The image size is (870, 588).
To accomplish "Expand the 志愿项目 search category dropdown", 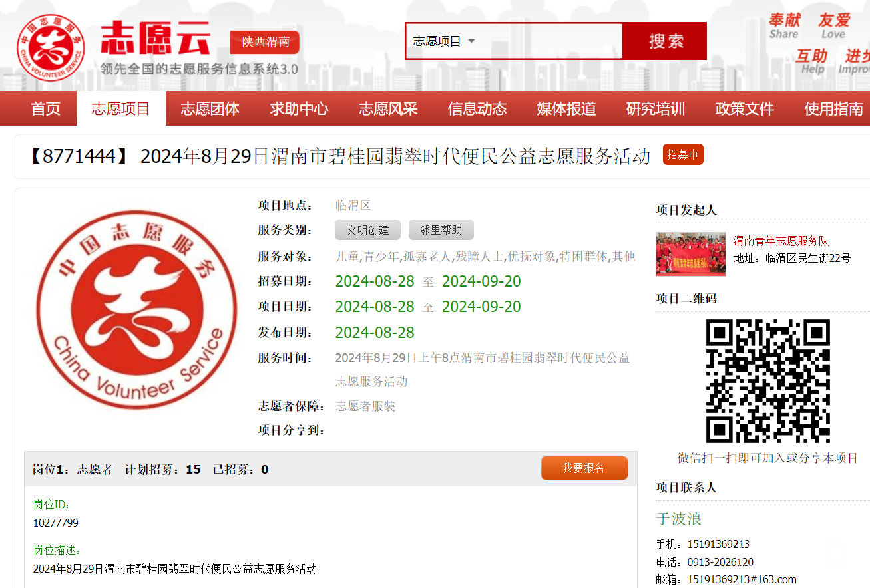I will tap(444, 41).
